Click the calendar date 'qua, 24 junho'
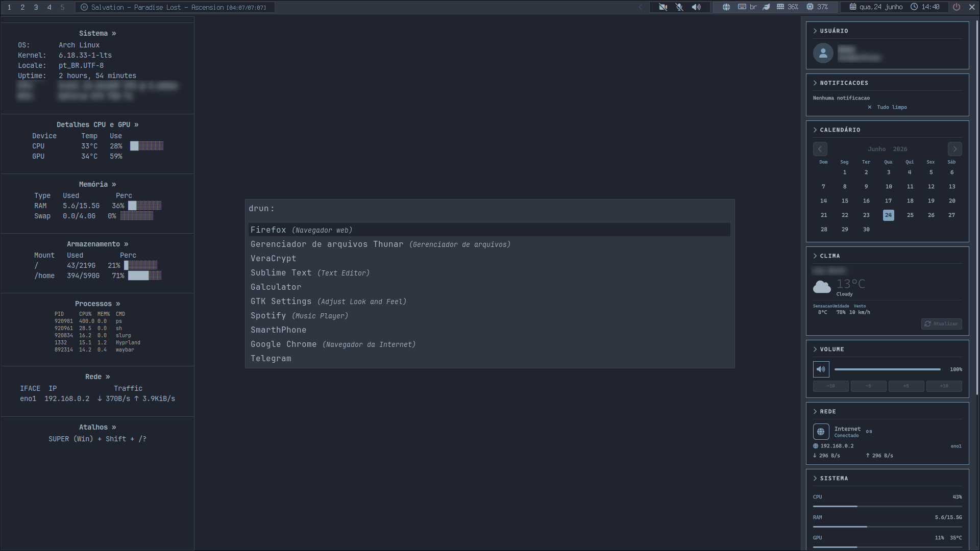Viewport: 980px width, 551px height. click(876, 7)
